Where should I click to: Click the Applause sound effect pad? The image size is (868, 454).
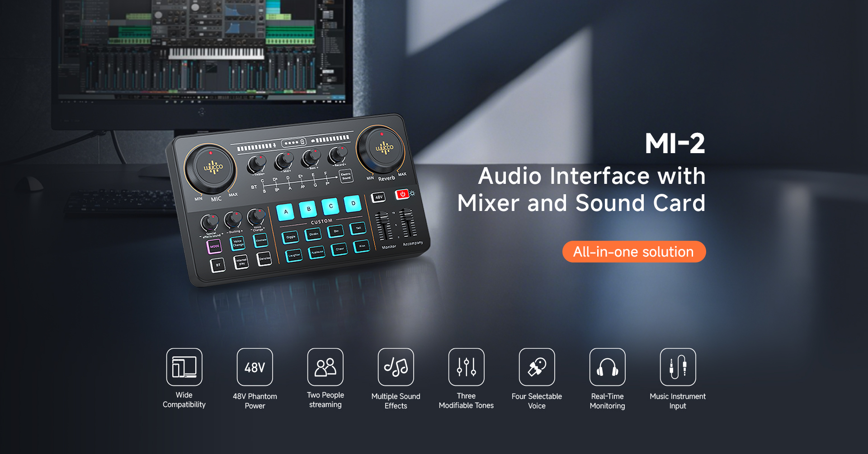317,252
